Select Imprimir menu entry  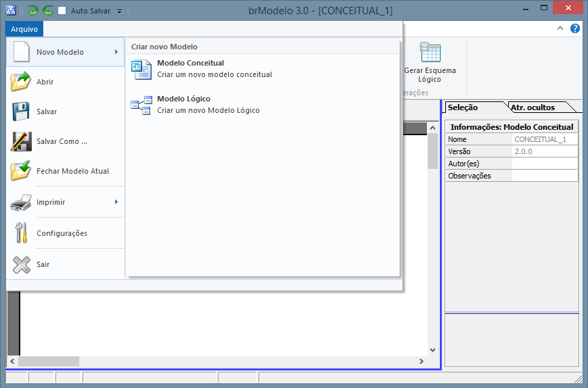[x=65, y=202]
